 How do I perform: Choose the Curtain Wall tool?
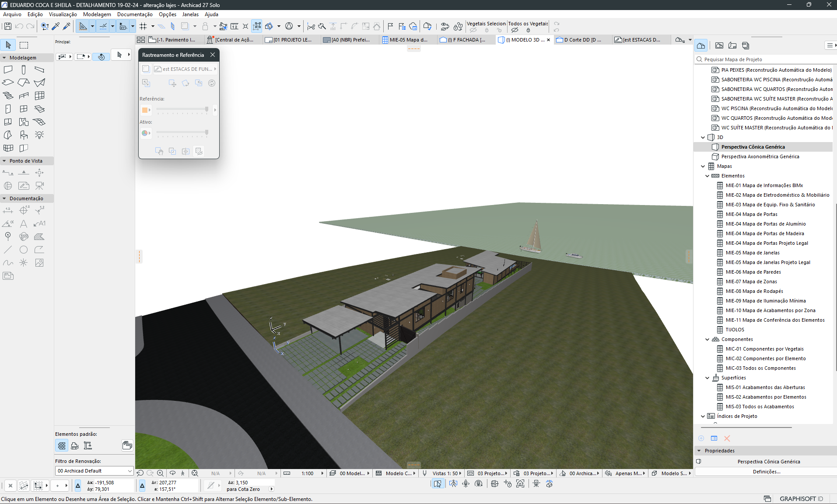click(39, 96)
